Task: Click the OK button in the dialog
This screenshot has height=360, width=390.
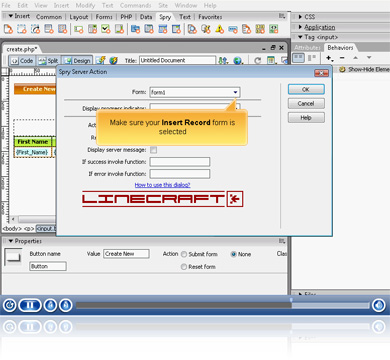Action: coord(306,89)
